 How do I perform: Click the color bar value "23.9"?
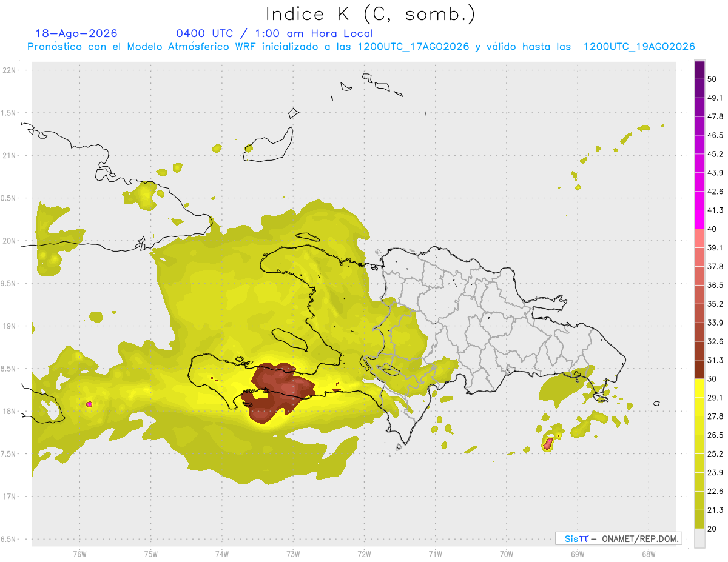[x=716, y=472]
